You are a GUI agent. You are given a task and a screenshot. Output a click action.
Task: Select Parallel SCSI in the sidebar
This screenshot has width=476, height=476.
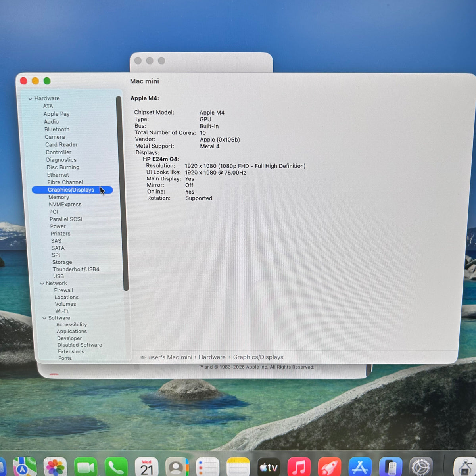point(66,219)
